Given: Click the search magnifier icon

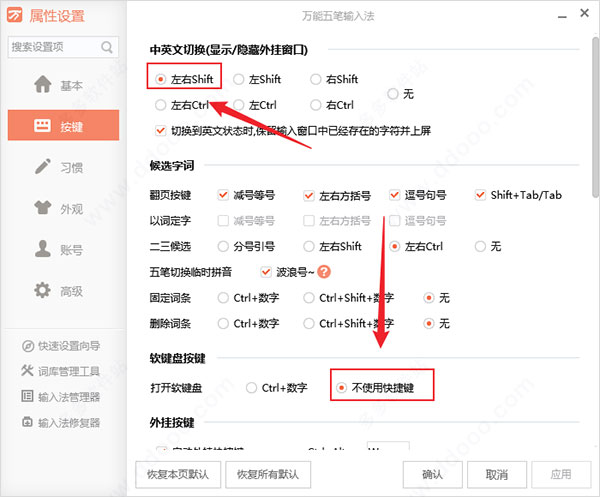Looking at the screenshot, I should [107, 47].
